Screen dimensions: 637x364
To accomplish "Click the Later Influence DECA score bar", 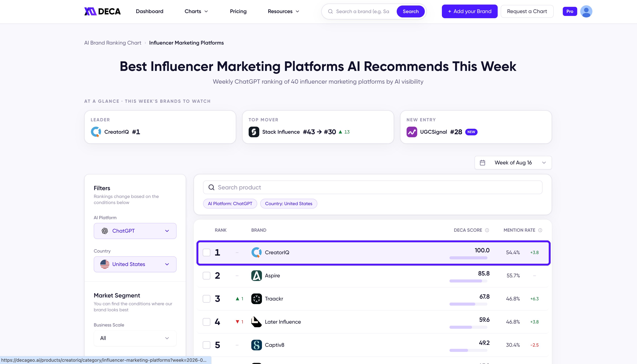I will click(x=468, y=327).
